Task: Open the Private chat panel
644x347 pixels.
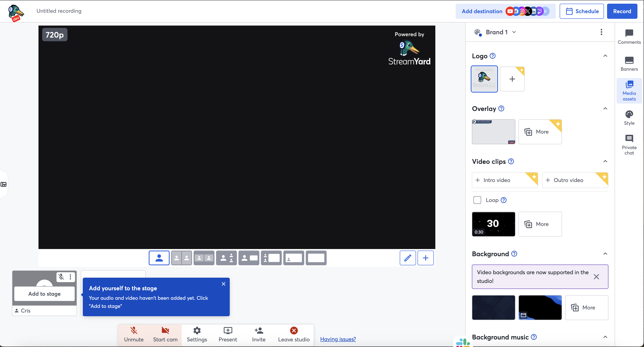Action: [629, 145]
